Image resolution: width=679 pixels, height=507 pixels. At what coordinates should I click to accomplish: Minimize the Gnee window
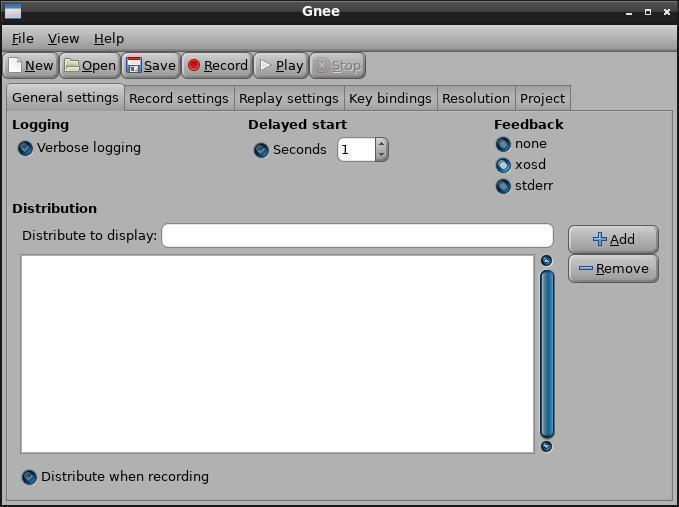(629, 13)
